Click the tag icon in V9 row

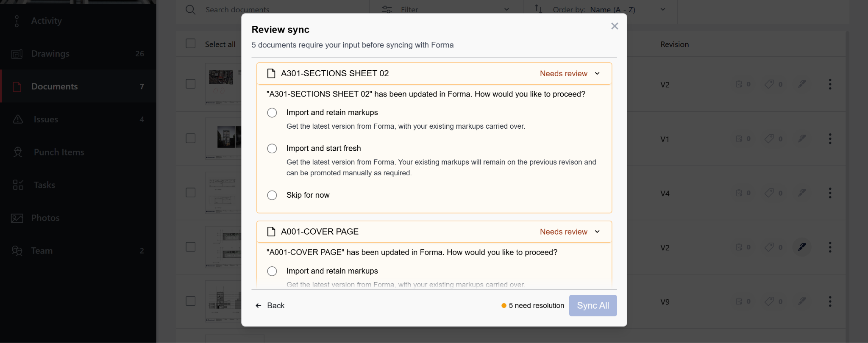(769, 301)
